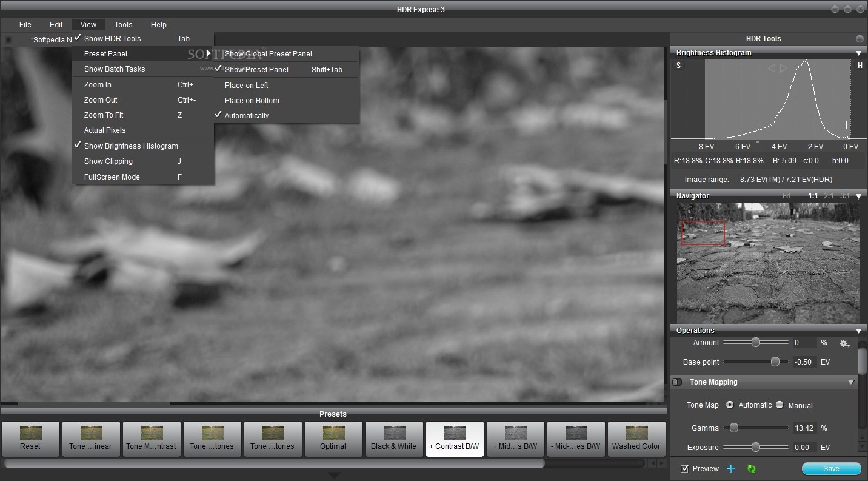Click the Save button
This screenshot has width=868, height=481.
[x=831, y=468]
